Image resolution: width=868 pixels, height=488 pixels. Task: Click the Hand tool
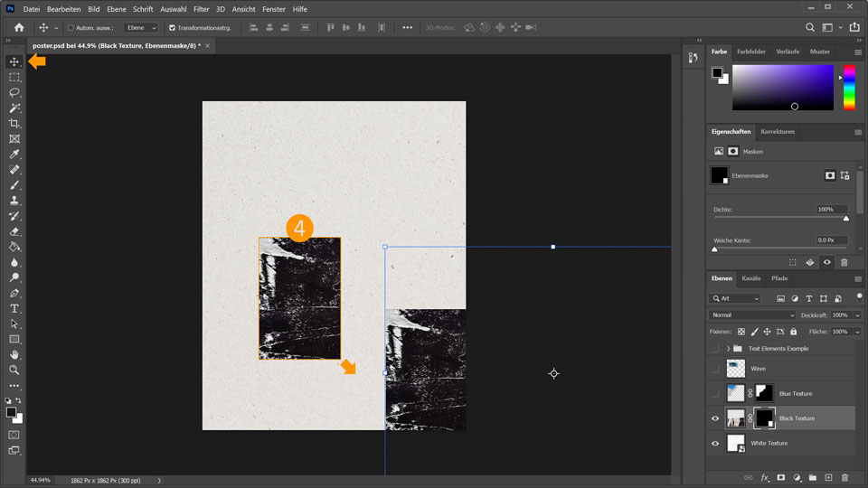pyautogui.click(x=14, y=354)
